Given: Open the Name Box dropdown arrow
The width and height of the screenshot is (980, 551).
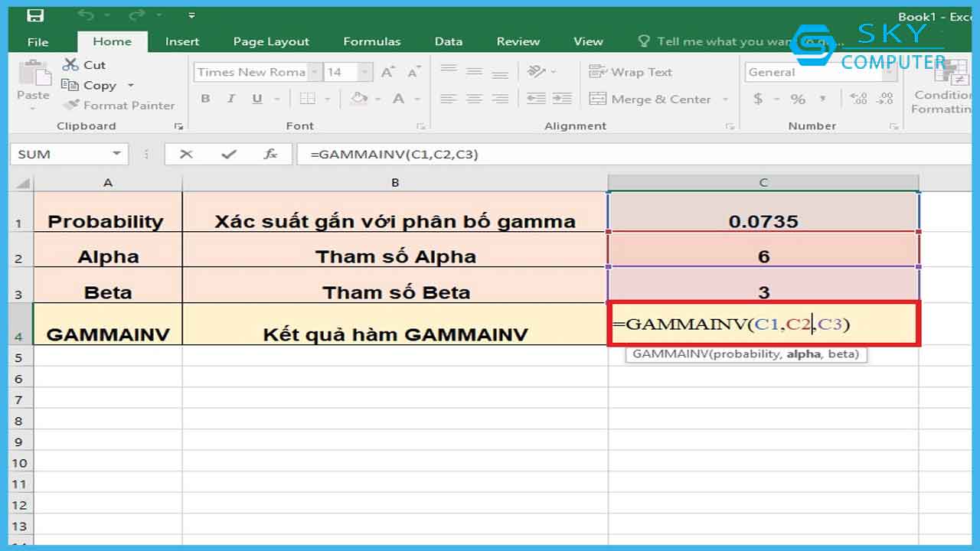Looking at the screenshot, I should coord(117,154).
